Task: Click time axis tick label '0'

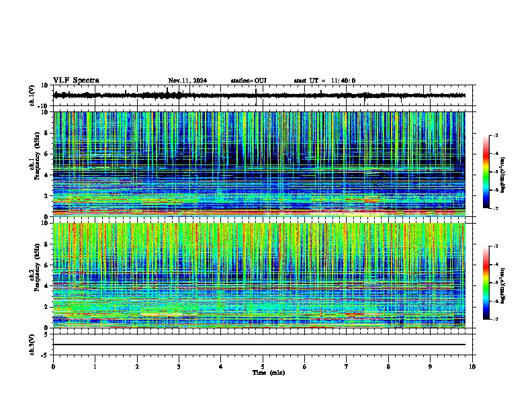Action: pyautogui.click(x=53, y=367)
